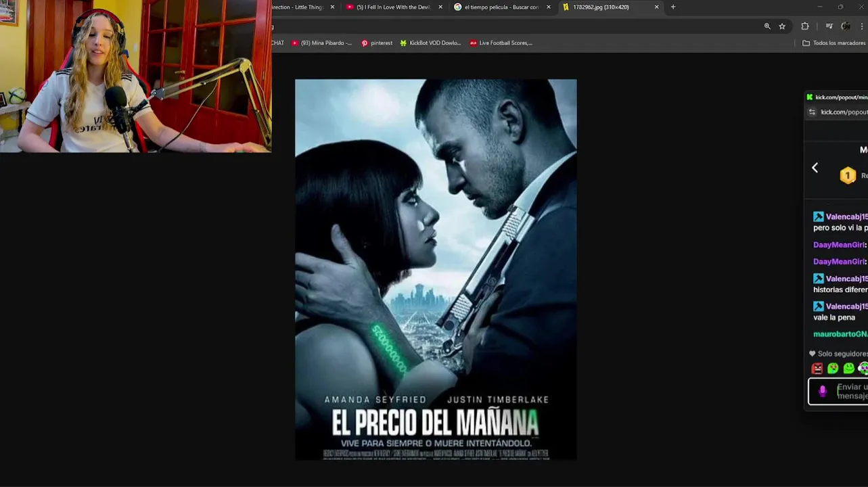Click the gold number 1 badge in chat
Screen dimensions: 868x487
click(848, 176)
